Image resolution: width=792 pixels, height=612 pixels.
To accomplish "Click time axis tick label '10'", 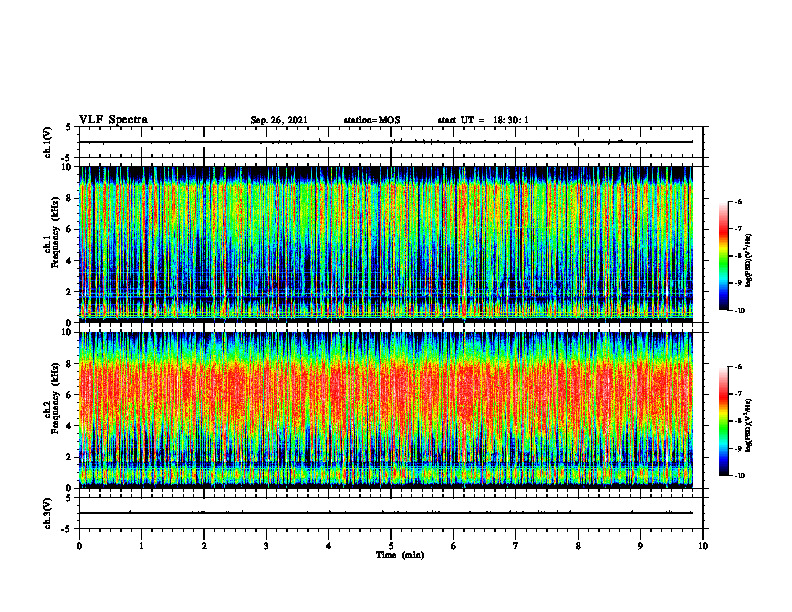I will pyautogui.click(x=703, y=546).
